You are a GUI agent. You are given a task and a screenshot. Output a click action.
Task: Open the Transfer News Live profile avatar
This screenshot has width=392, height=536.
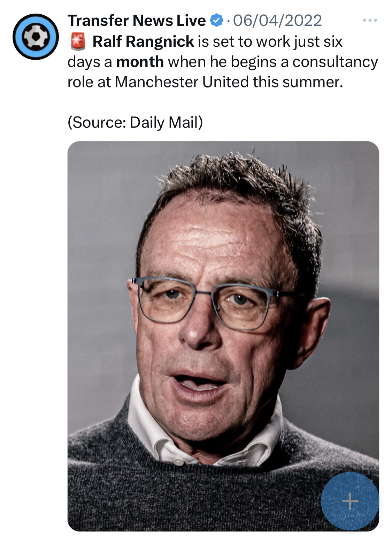click(x=36, y=37)
